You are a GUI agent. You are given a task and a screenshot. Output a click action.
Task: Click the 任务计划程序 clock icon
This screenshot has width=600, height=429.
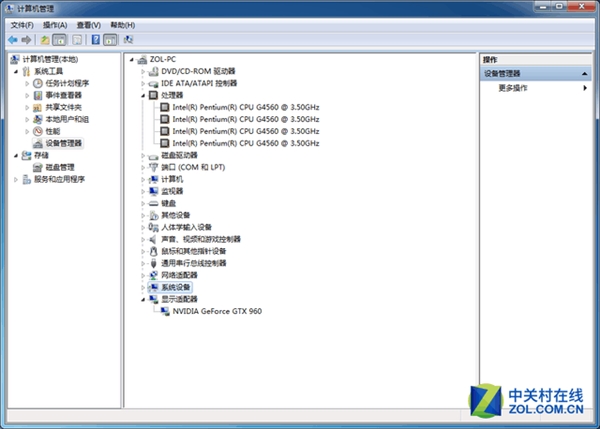pyautogui.click(x=38, y=83)
